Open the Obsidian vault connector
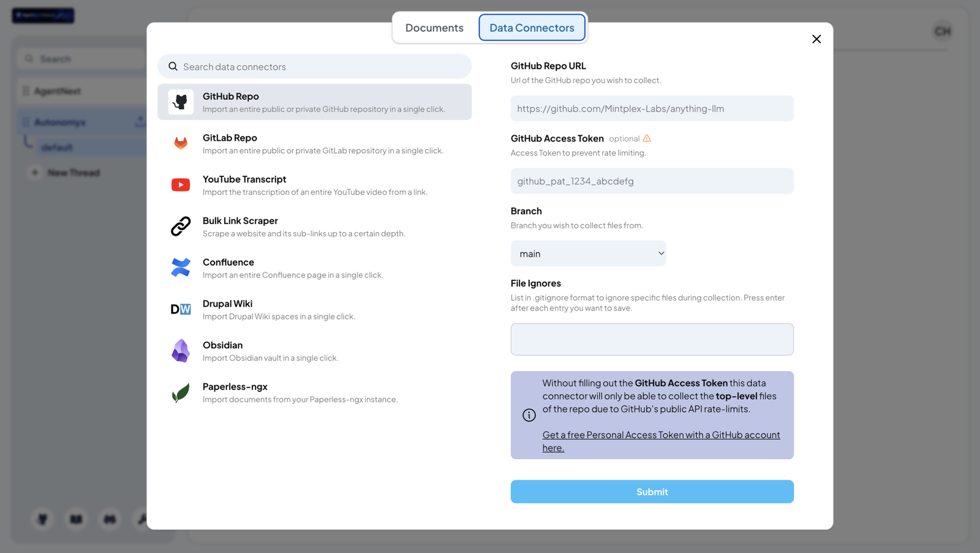980x553 pixels. tap(314, 350)
